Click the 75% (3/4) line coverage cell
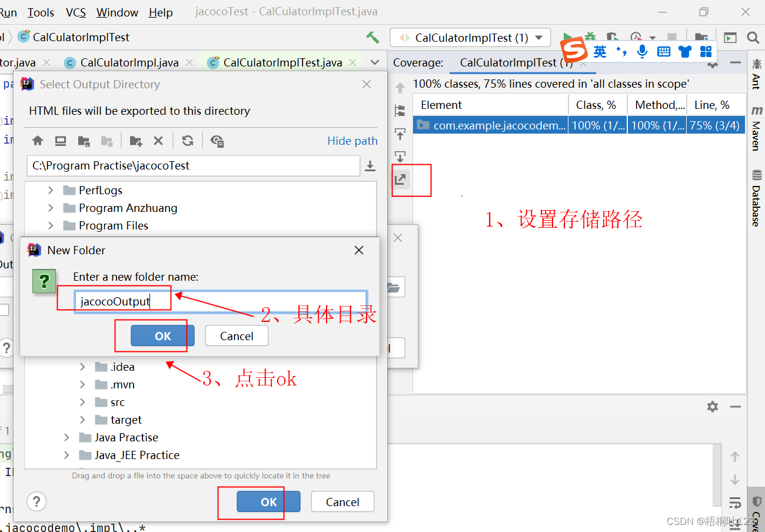The image size is (765, 532). 716,125
